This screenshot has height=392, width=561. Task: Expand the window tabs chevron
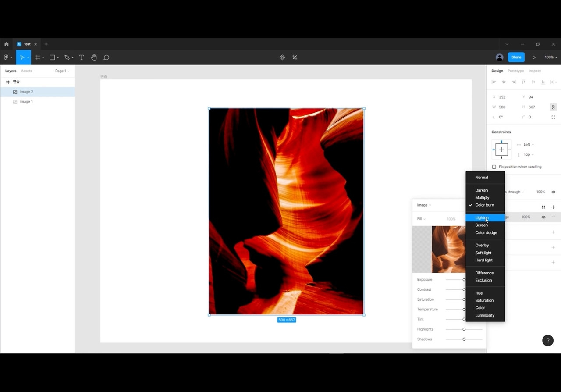[507, 44]
